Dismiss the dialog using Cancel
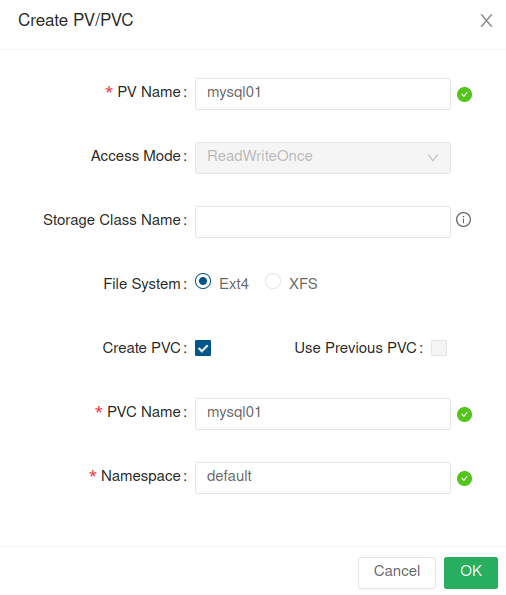The height and width of the screenshot is (595, 506). coord(397,573)
